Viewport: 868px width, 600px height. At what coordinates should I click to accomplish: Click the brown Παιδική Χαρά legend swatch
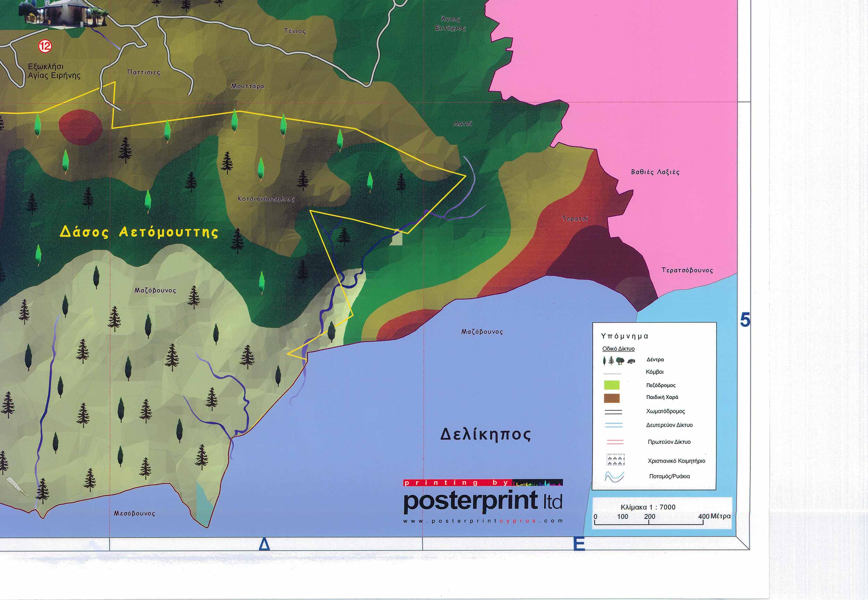tap(611, 398)
